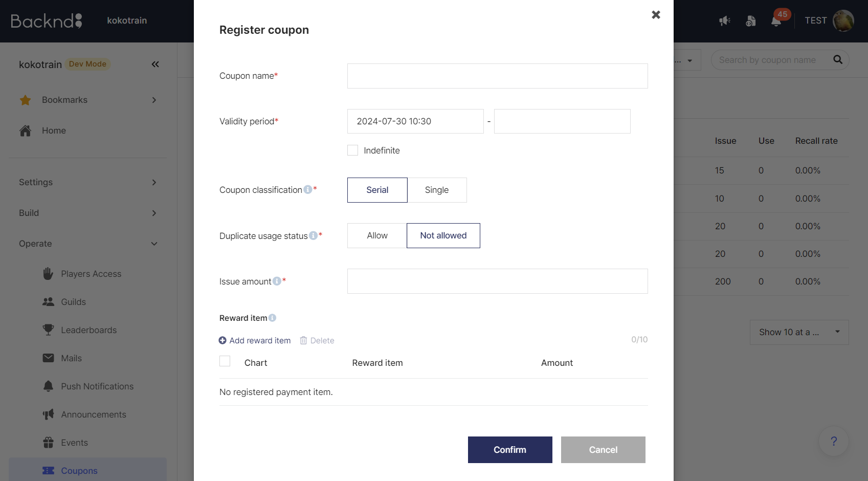Open the notifications bell icon

tap(776, 21)
